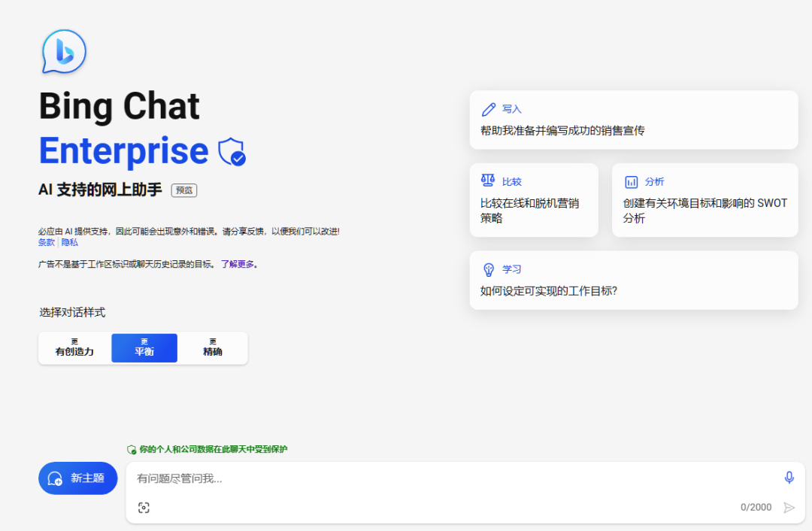Viewport: 812px width, 531px height.
Task: Activate the microphone for voice input
Action: (x=789, y=477)
